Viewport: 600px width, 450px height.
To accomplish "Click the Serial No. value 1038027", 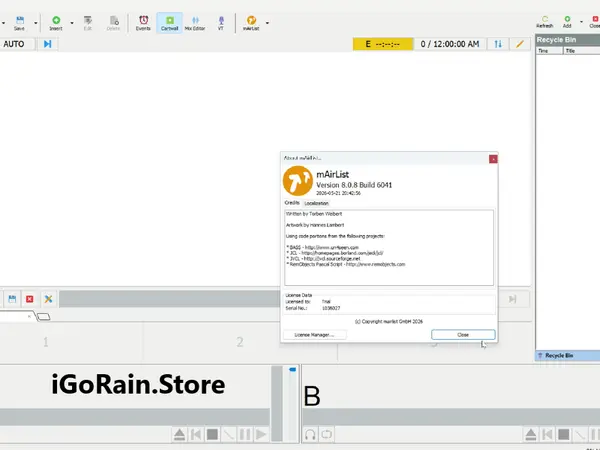I will (331, 308).
